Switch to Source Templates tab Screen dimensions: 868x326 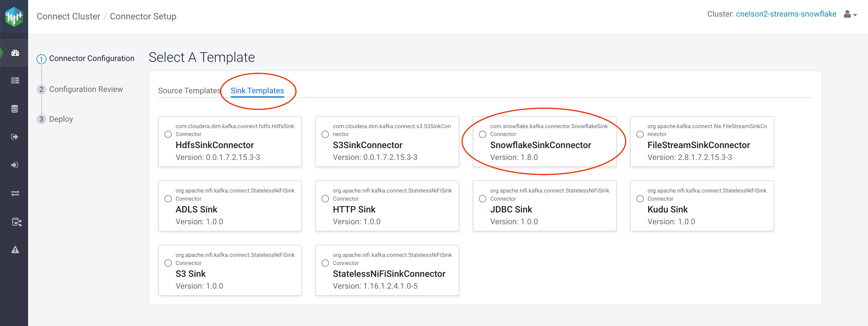(x=189, y=90)
